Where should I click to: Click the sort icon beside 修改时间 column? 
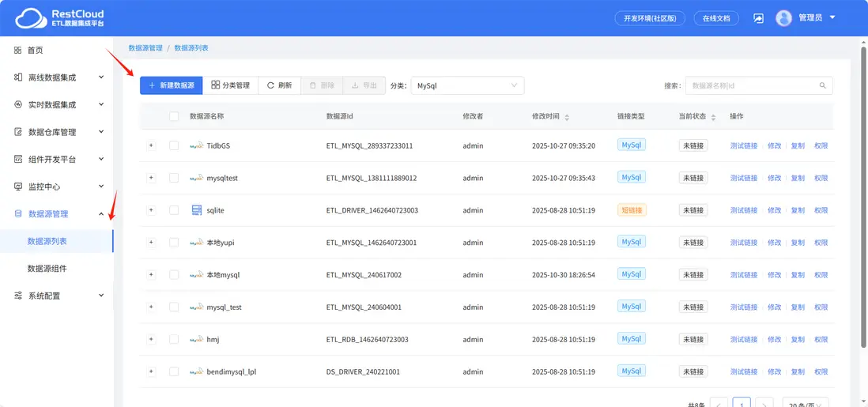567,117
